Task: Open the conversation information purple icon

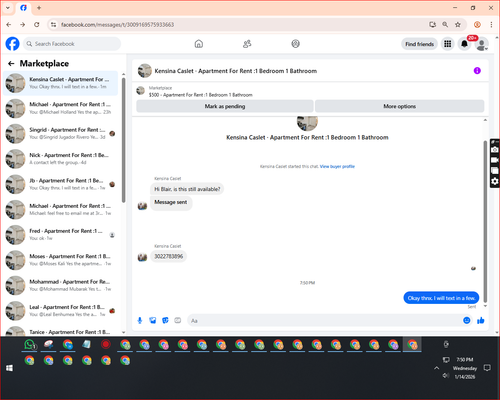Action: (477, 71)
